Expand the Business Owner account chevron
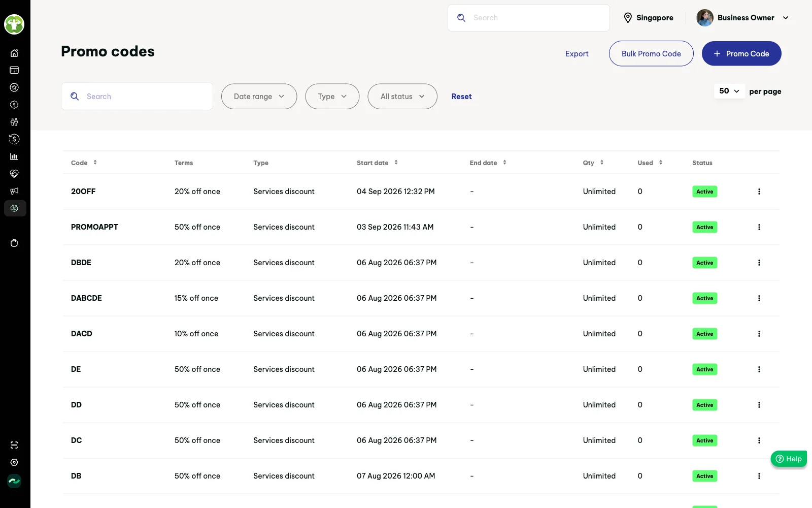Screen dimensions: 812x508 [786, 18]
